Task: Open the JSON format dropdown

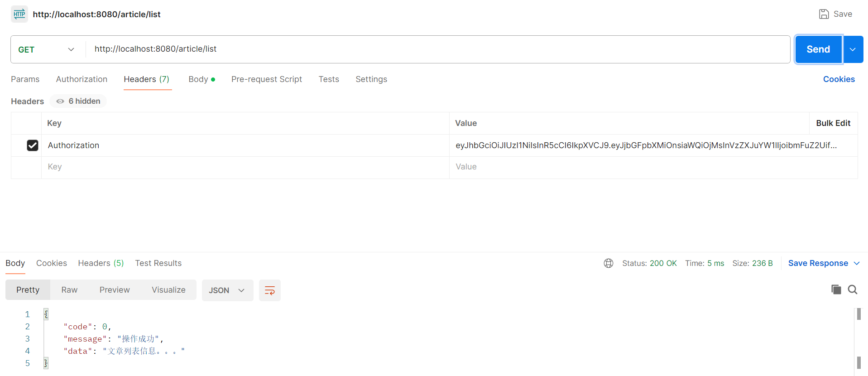Action: pyautogui.click(x=227, y=290)
